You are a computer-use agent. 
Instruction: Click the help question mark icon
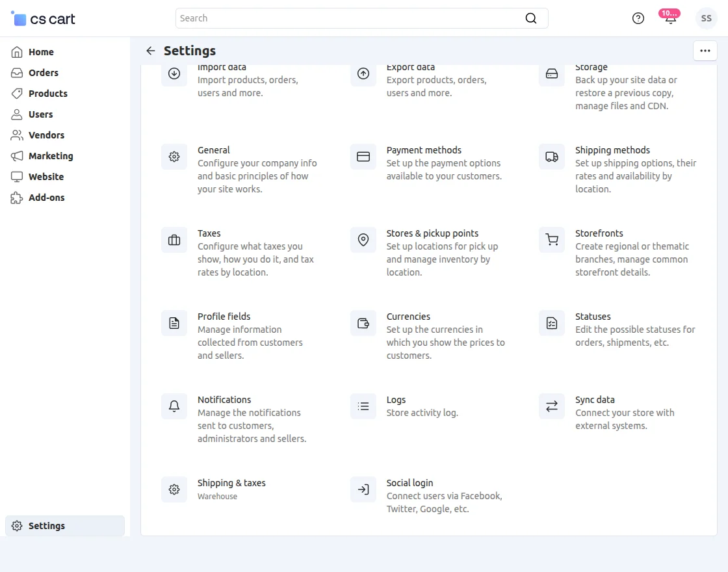tap(638, 18)
